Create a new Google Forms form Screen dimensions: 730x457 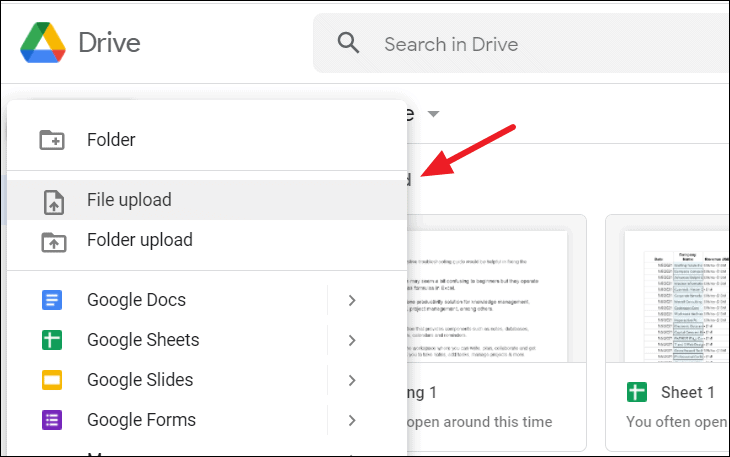pyautogui.click(x=168, y=420)
